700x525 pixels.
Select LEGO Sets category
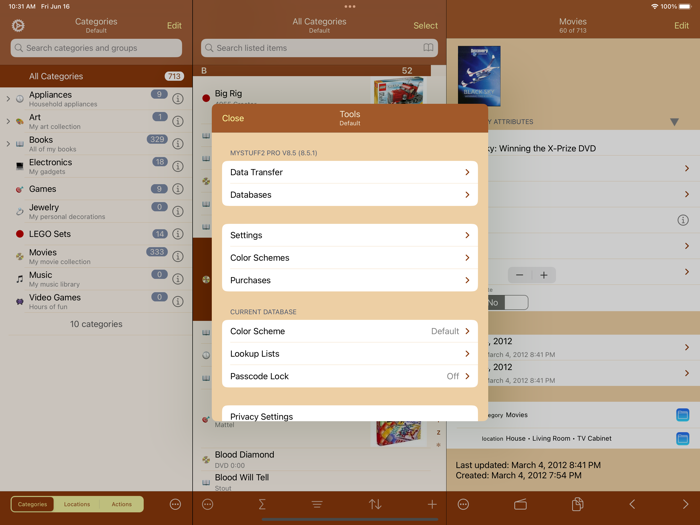tap(96, 234)
